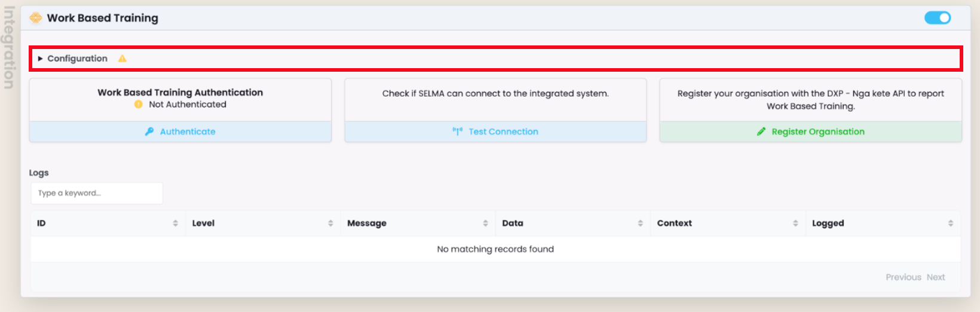This screenshot has height=312, width=980.
Task: Click the Work Based Training logo icon
Action: point(36,18)
